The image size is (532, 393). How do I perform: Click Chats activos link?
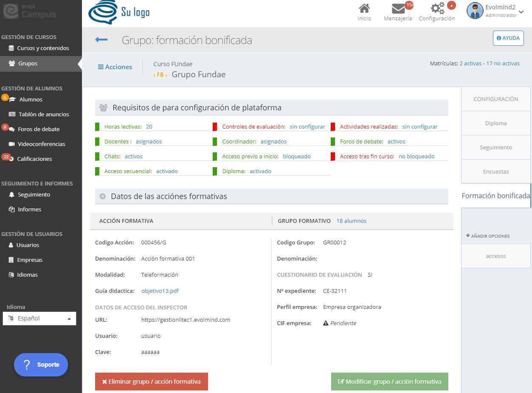click(133, 156)
